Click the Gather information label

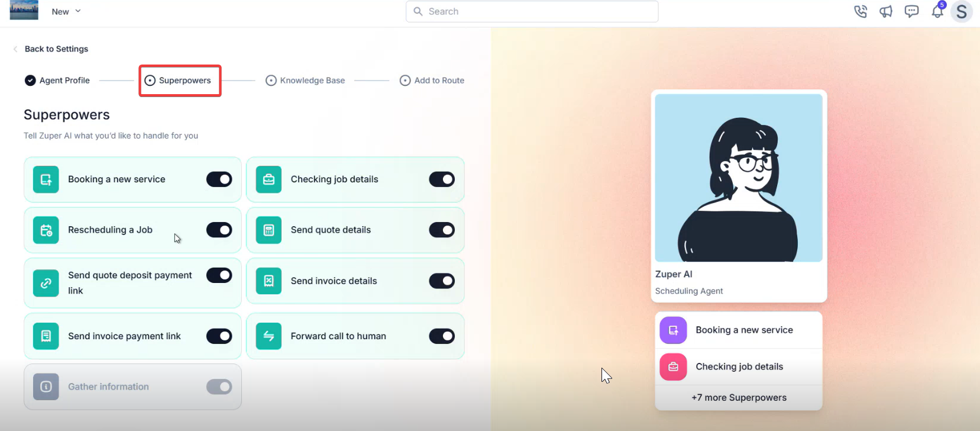(x=108, y=387)
